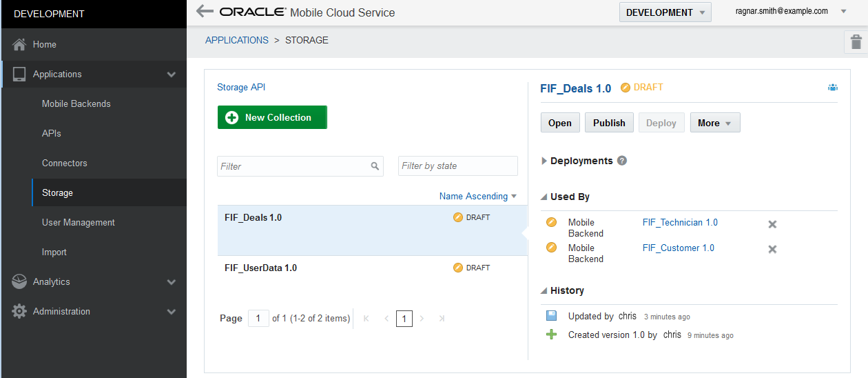Remove FIF_Customer 1.0 from Used By
Screen dimensions: 868x378
click(x=772, y=249)
